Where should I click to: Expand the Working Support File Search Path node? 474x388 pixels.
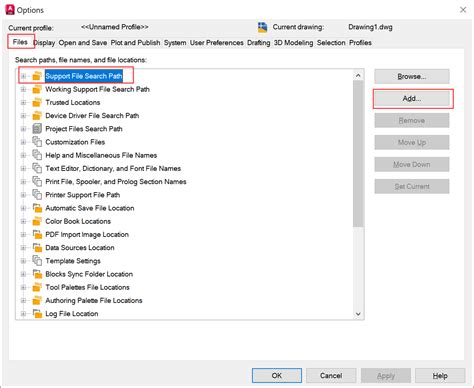23,89
